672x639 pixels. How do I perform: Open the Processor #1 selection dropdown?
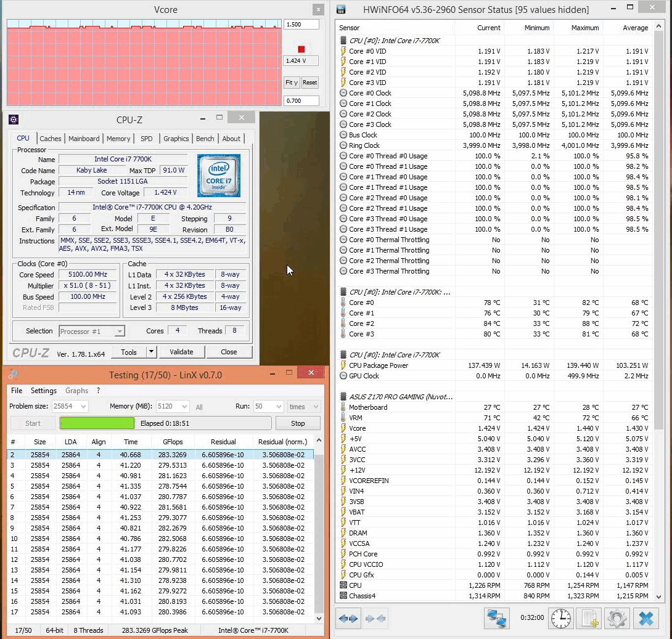coord(120,331)
